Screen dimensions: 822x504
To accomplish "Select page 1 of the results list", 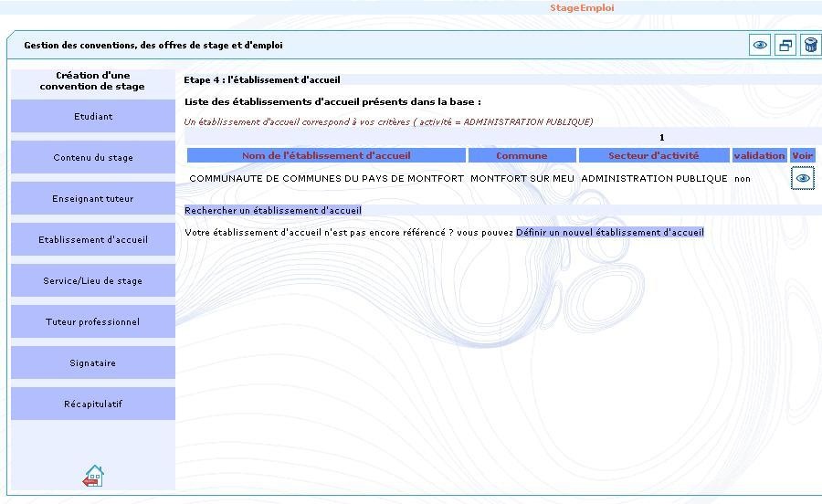I will tap(662, 138).
